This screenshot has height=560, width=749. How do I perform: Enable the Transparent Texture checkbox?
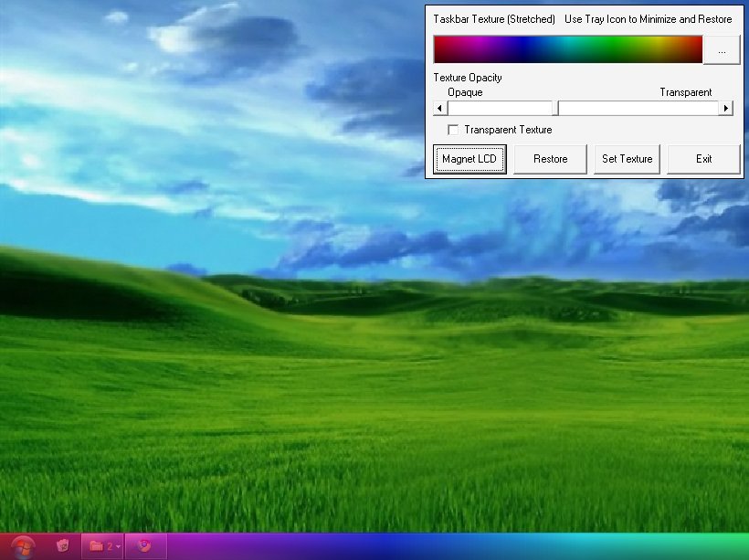(x=453, y=131)
